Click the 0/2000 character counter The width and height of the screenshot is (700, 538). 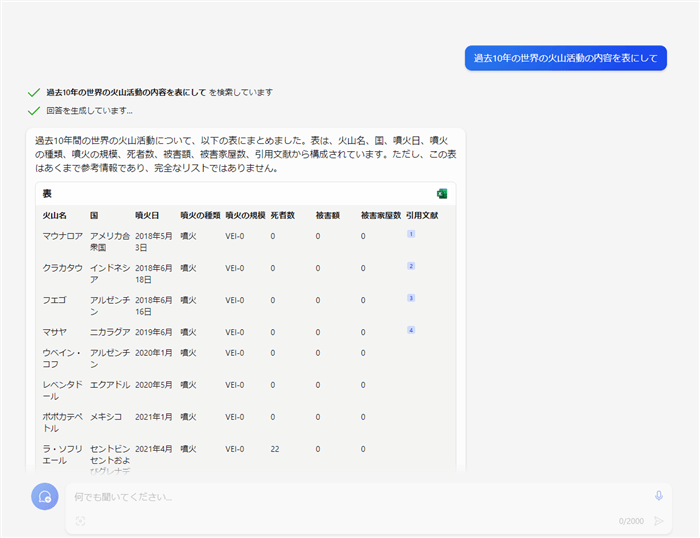[x=631, y=521]
